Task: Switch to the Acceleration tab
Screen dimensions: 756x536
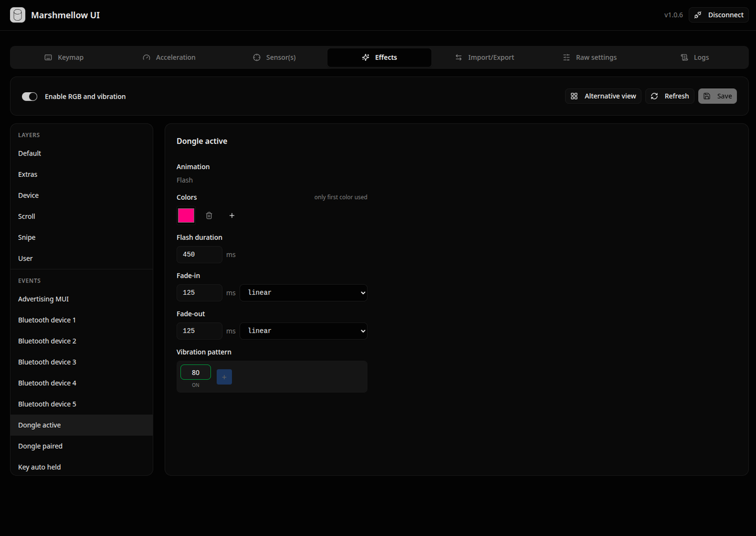Action: (169, 57)
